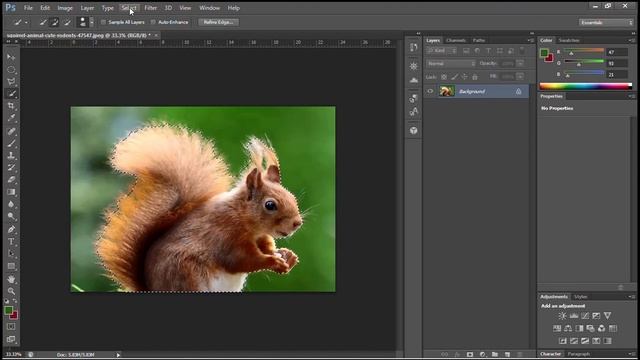Add a Brightness/Contrast adjustment
This screenshot has width=640, height=360.
click(562, 316)
